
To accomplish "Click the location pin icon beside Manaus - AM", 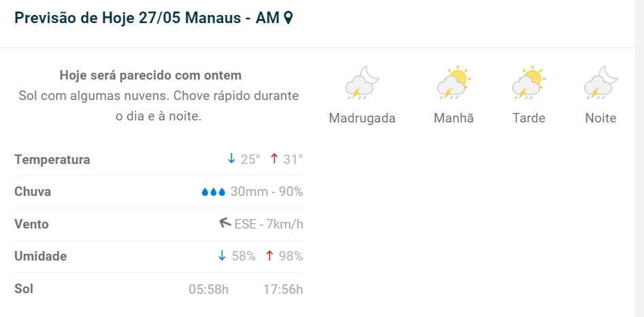I will click(x=288, y=18).
